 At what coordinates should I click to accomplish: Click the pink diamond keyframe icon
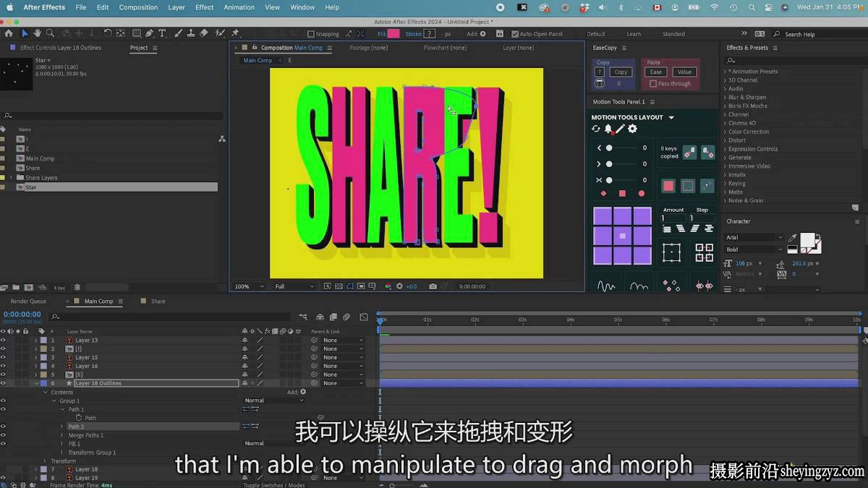click(603, 194)
